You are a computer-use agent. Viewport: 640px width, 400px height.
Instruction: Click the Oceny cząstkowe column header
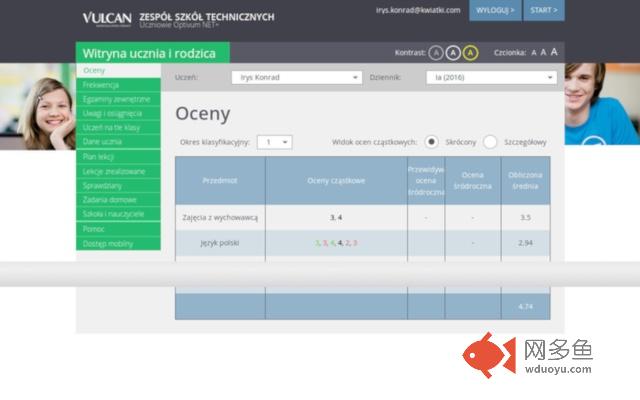[x=336, y=180]
